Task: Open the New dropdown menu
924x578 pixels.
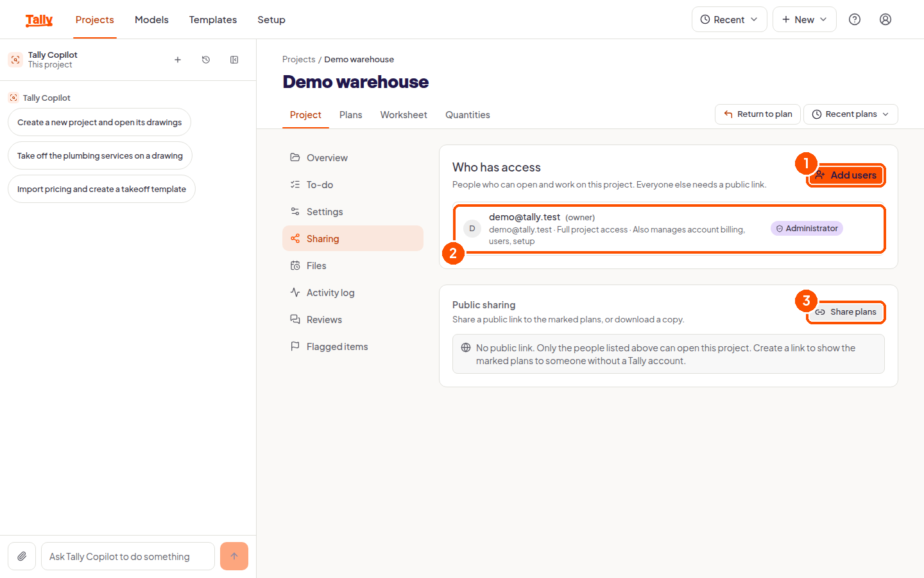Action: coord(805,19)
